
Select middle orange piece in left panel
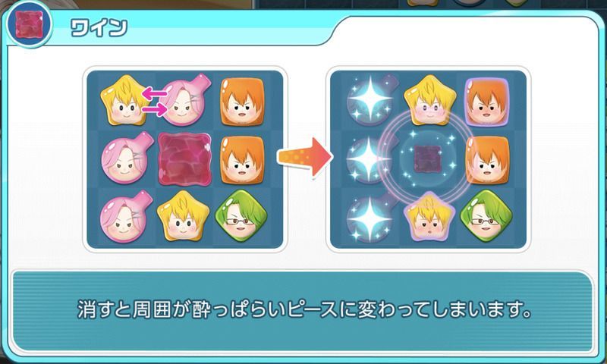pyautogui.click(x=242, y=160)
